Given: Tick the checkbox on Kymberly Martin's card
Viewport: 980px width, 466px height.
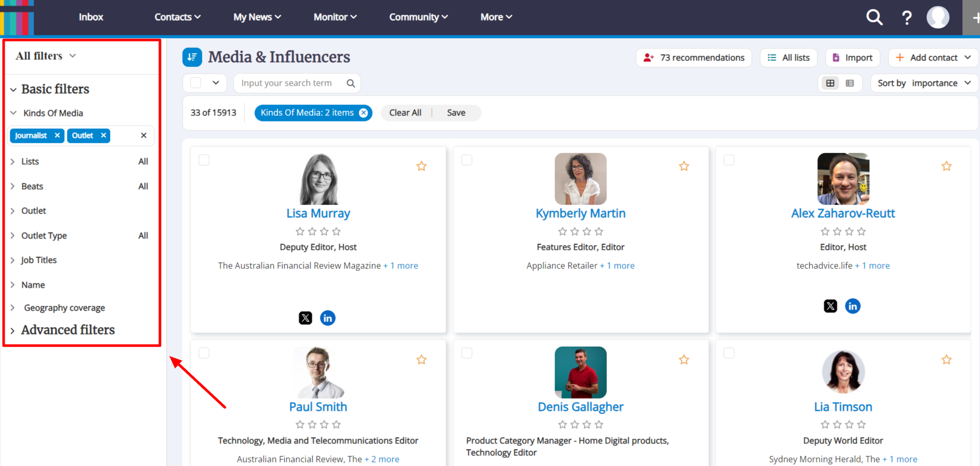Looking at the screenshot, I should point(467,160).
